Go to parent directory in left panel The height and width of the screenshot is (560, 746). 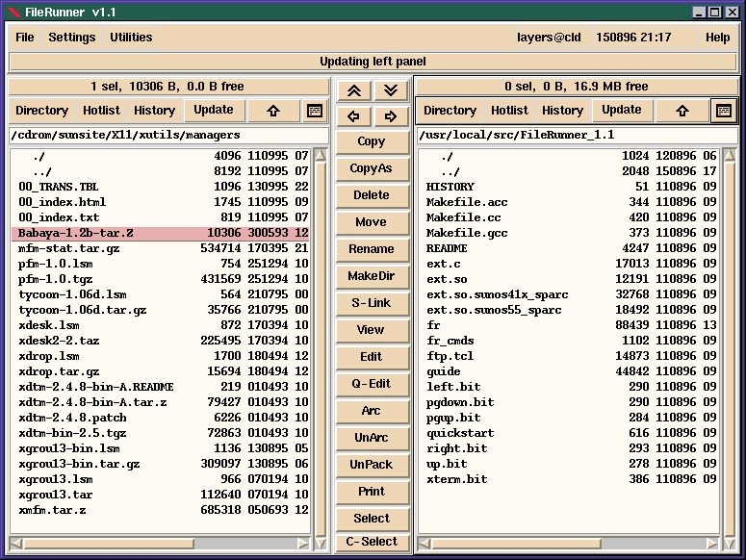(272, 111)
